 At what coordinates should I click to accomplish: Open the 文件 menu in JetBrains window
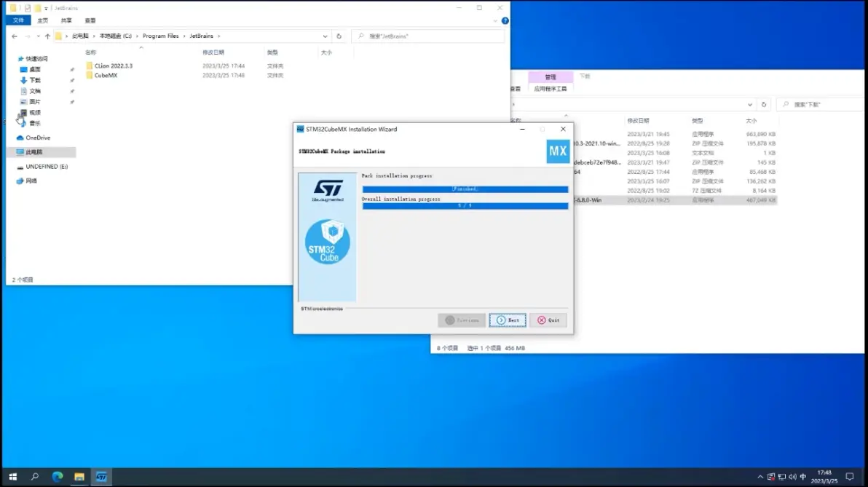18,20
